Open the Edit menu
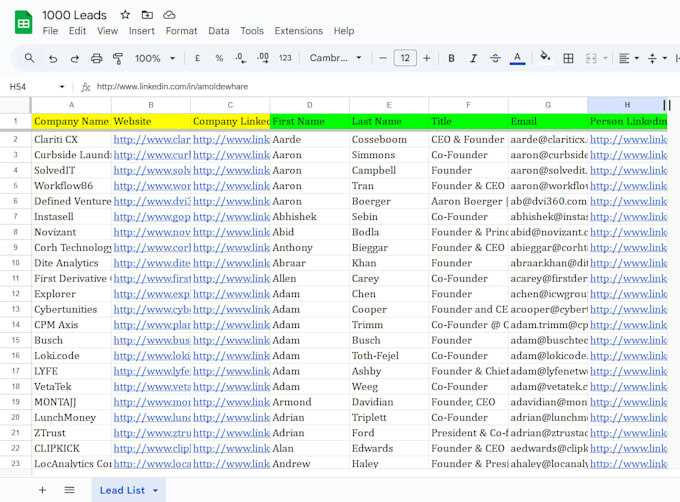The image size is (680, 502). click(77, 31)
